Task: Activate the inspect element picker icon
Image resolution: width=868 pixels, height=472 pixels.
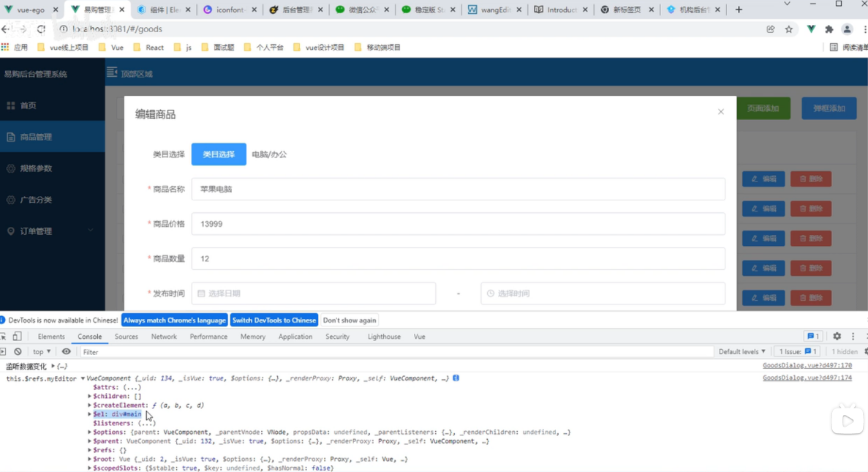Action: [4, 337]
